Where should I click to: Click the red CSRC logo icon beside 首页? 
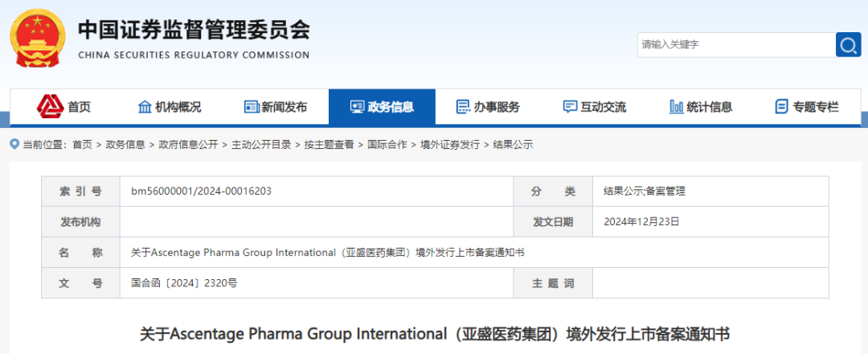(51, 107)
